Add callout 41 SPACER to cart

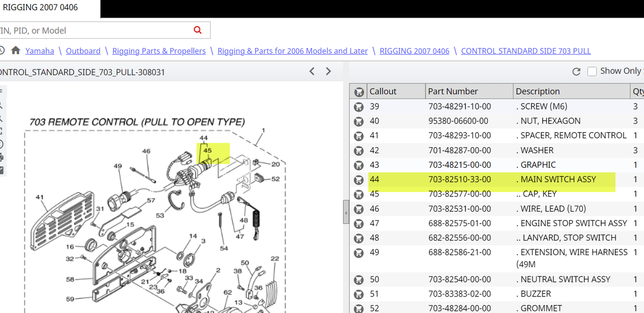coord(359,136)
